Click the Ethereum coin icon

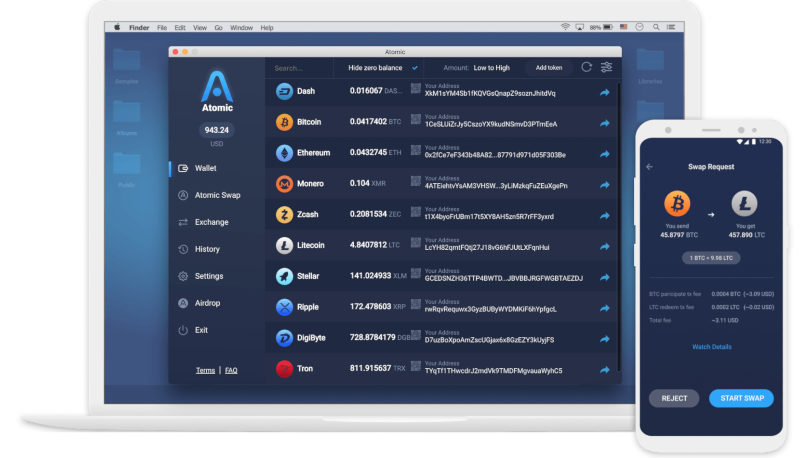click(x=284, y=153)
